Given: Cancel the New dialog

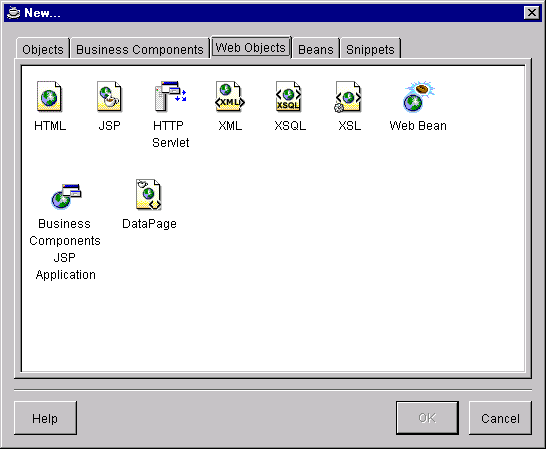Looking at the screenshot, I should (500, 418).
